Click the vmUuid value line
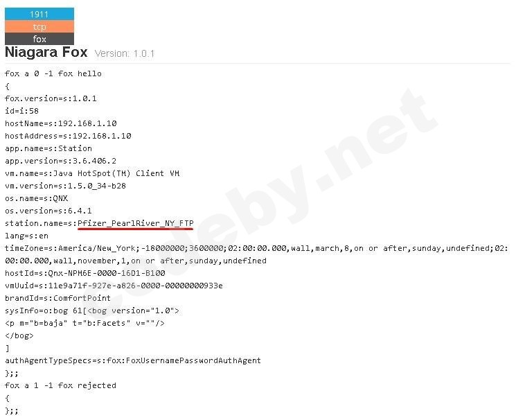The image size is (516, 420). coord(114,286)
